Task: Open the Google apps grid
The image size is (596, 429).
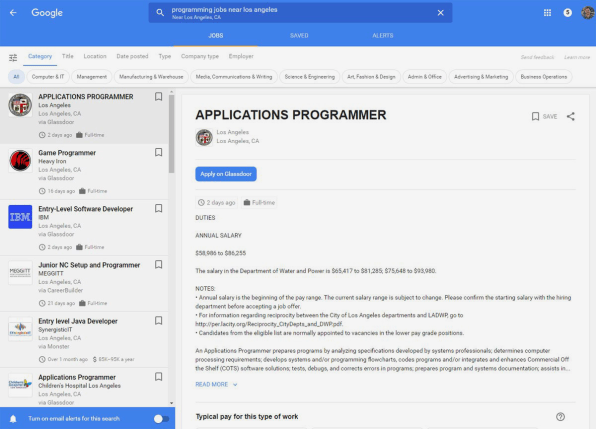Action: [x=547, y=13]
